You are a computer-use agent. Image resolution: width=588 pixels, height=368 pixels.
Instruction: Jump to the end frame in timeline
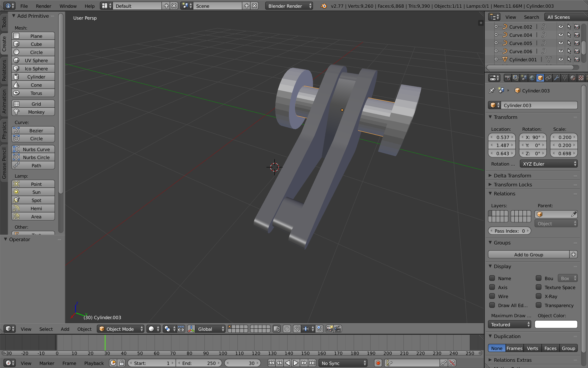(x=312, y=363)
